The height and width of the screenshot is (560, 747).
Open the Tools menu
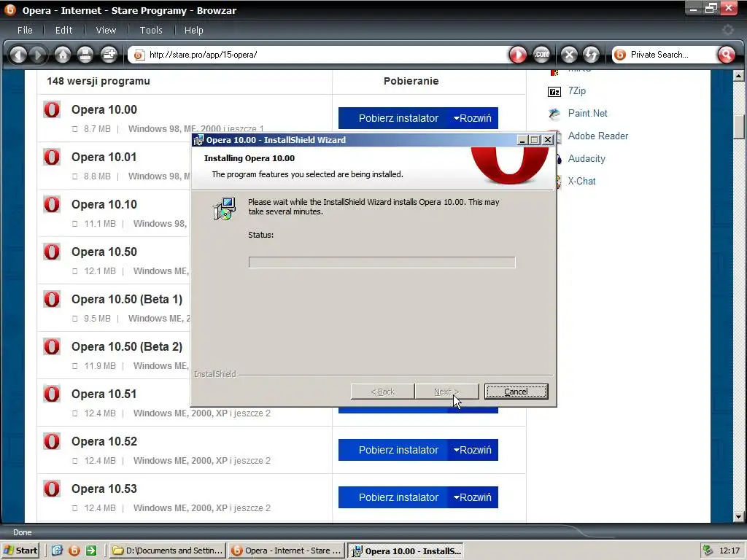point(151,30)
